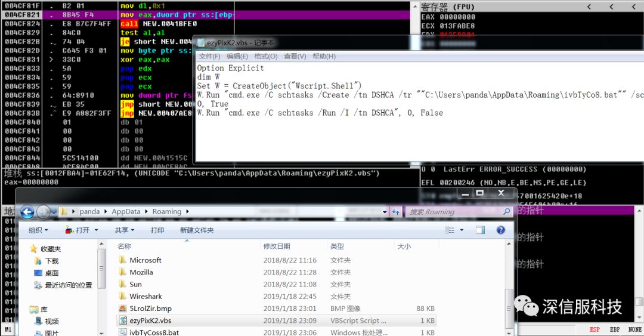Select 桌面 in navigation pane

(x=52, y=273)
